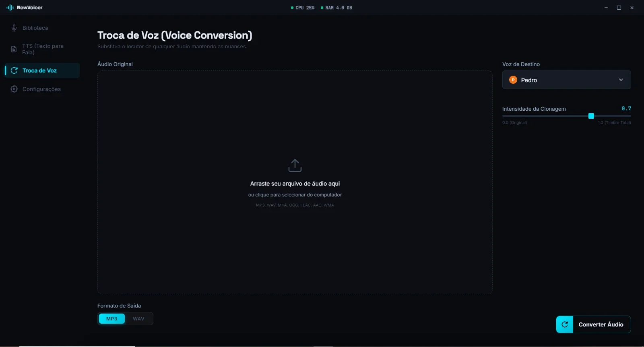Click 'ou clique para selecionar do computador' text
644x347 pixels.
point(295,195)
